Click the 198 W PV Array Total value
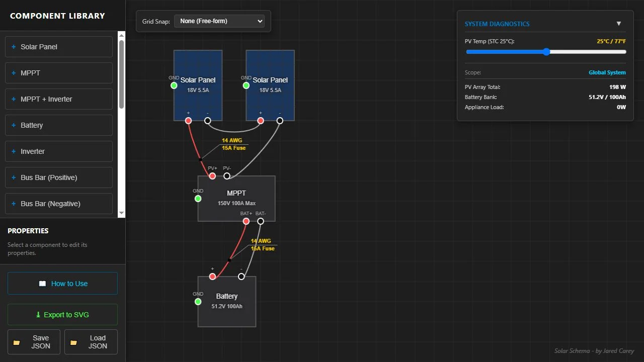 [617, 87]
